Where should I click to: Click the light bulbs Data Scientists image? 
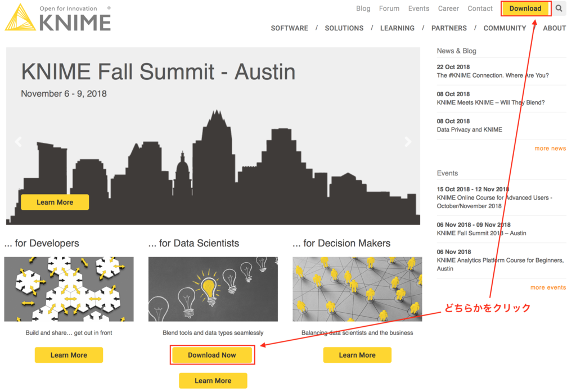click(213, 289)
